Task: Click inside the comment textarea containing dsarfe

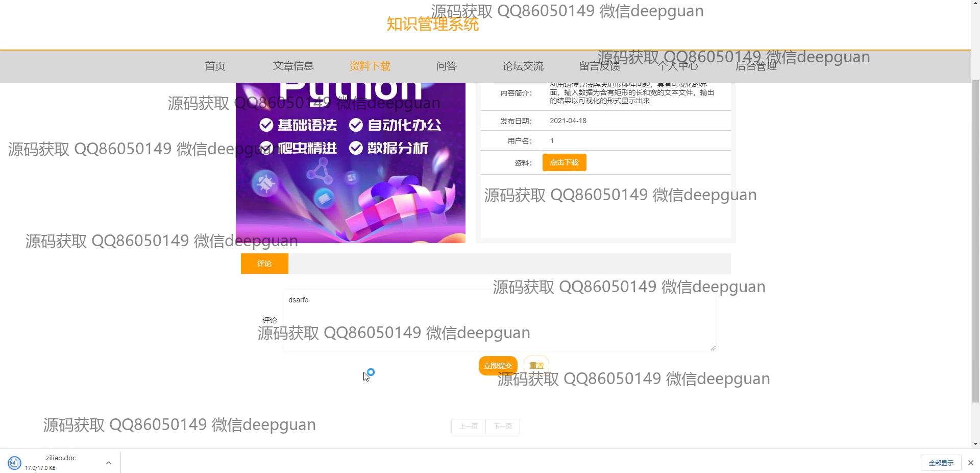Action: click(500, 320)
